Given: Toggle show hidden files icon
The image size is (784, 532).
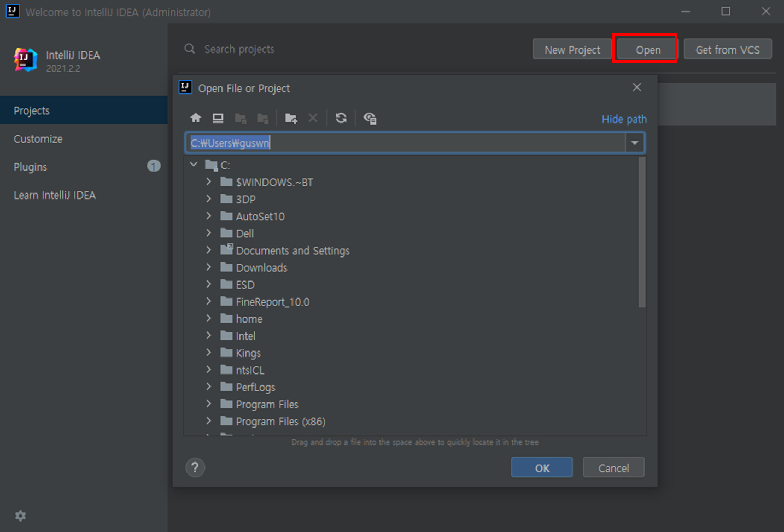Looking at the screenshot, I should point(370,118).
